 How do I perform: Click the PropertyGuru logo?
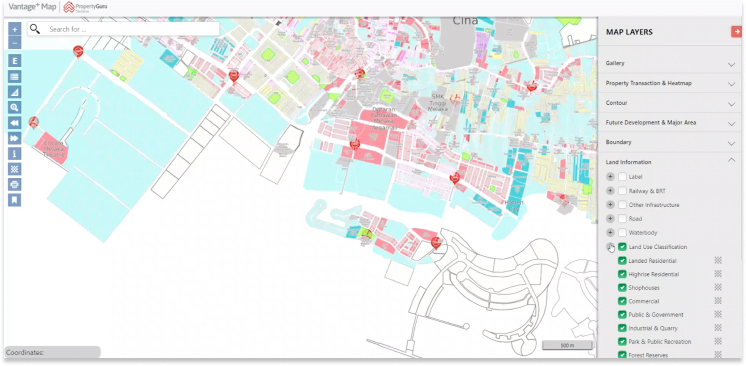click(x=86, y=7)
